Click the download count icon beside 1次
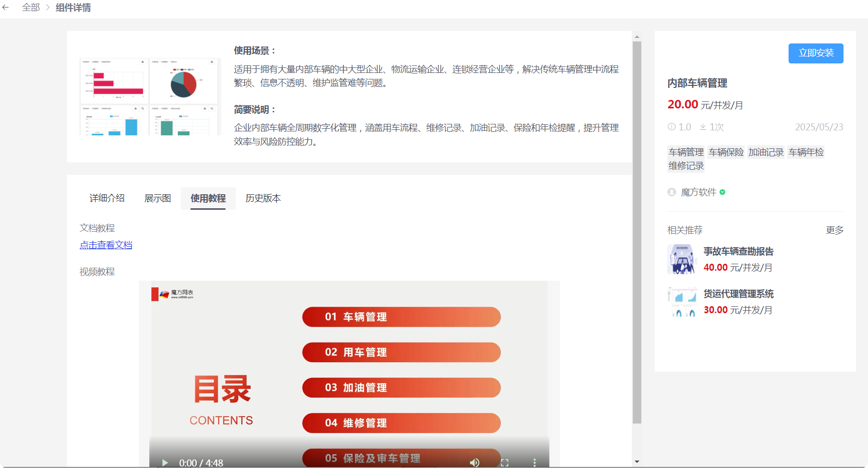Viewport: 868px width, 468px height. [703, 127]
